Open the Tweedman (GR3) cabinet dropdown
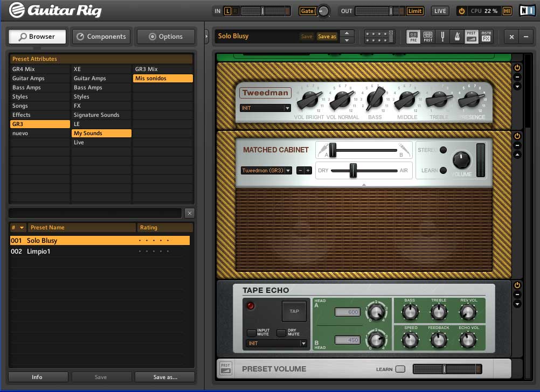 pyautogui.click(x=267, y=170)
